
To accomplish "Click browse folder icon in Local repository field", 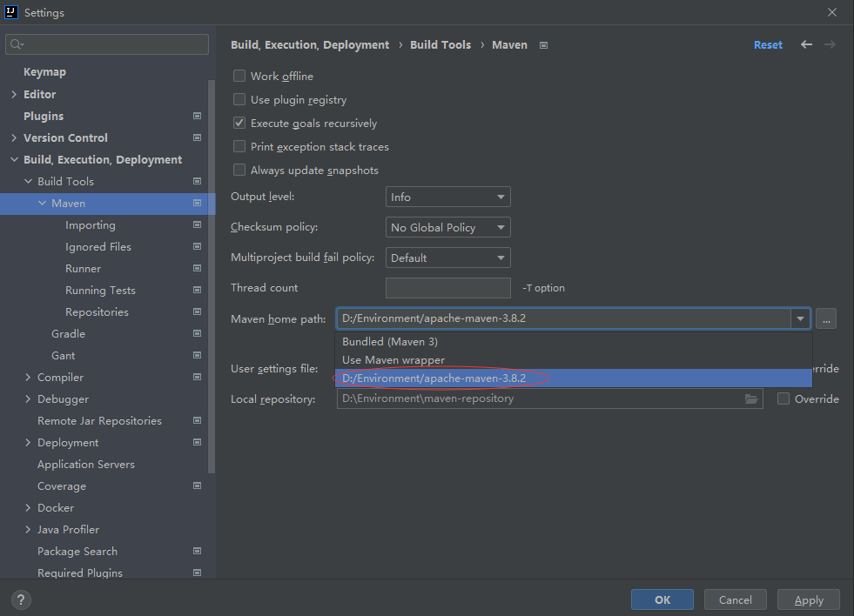I will 751,398.
